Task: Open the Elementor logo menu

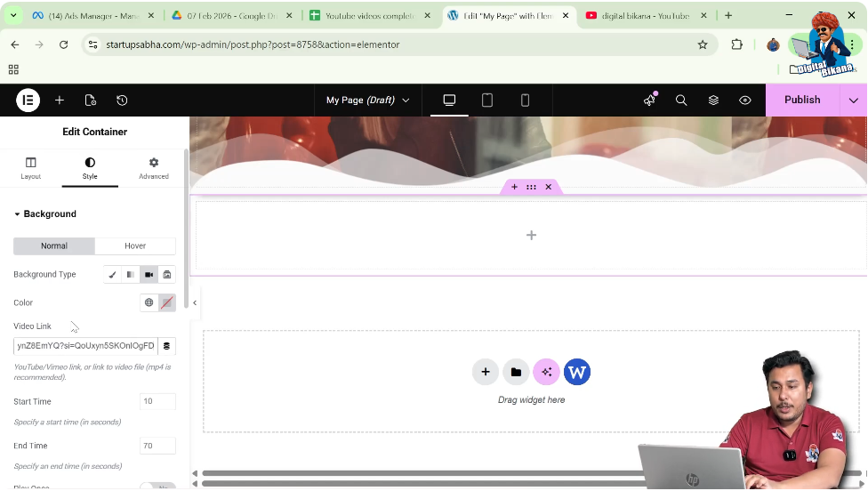Action: [x=28, y=101]
